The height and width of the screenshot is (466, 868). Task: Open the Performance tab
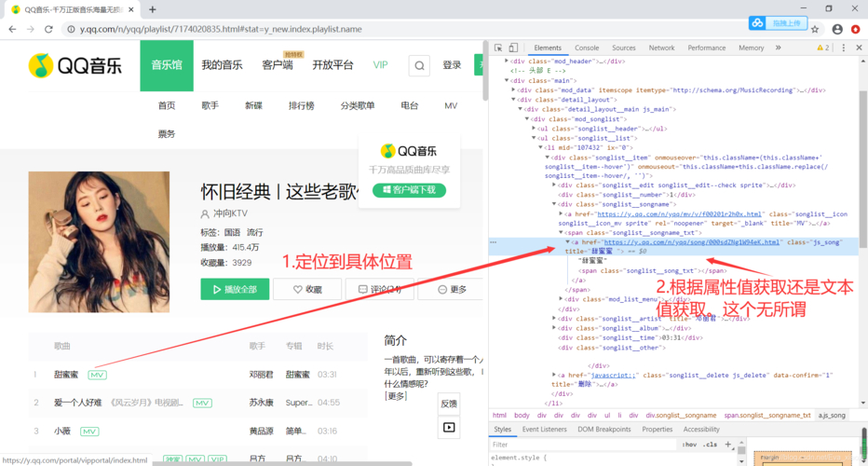pyautogui.click(x=706, y=48)
